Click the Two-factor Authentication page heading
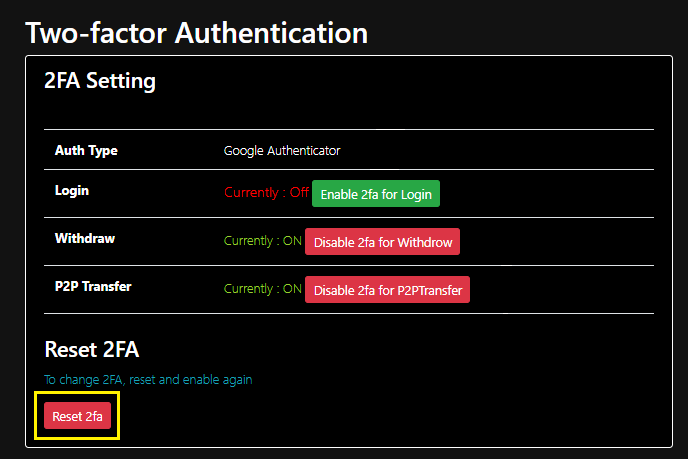The image size is (688, 459). [196, 32]
